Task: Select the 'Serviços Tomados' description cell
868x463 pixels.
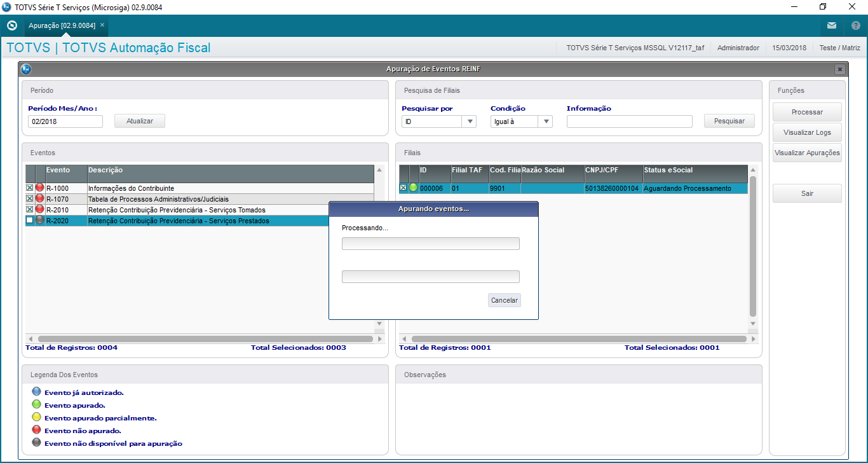Action: click(231, 210)
